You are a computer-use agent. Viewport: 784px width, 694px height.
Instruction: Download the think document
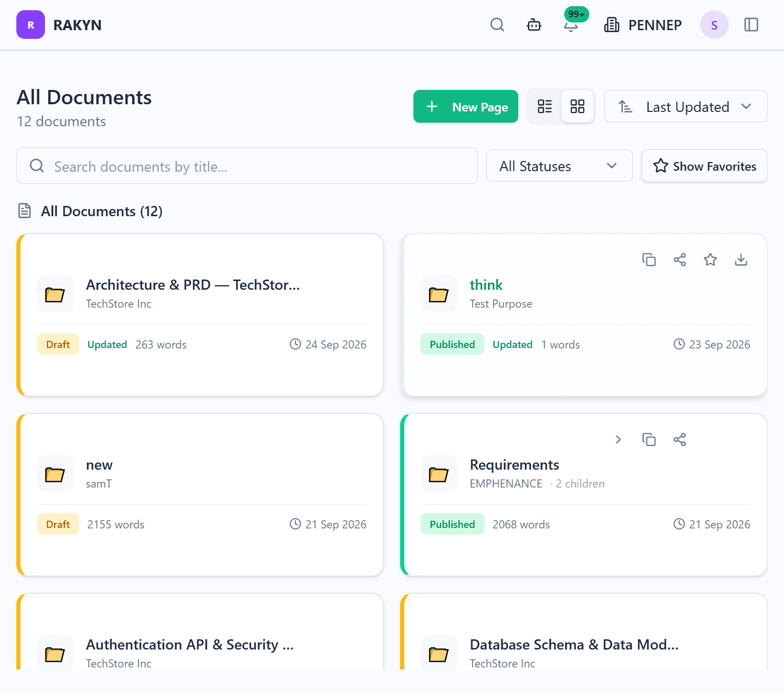741,260
